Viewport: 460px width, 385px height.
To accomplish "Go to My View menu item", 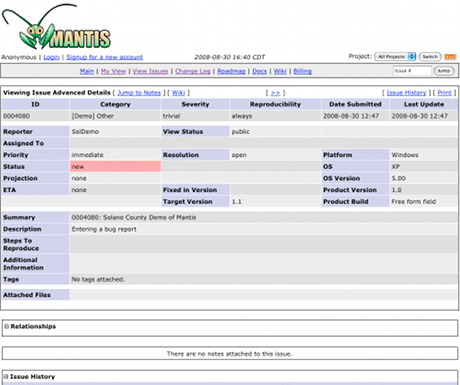I will point(113,71).
